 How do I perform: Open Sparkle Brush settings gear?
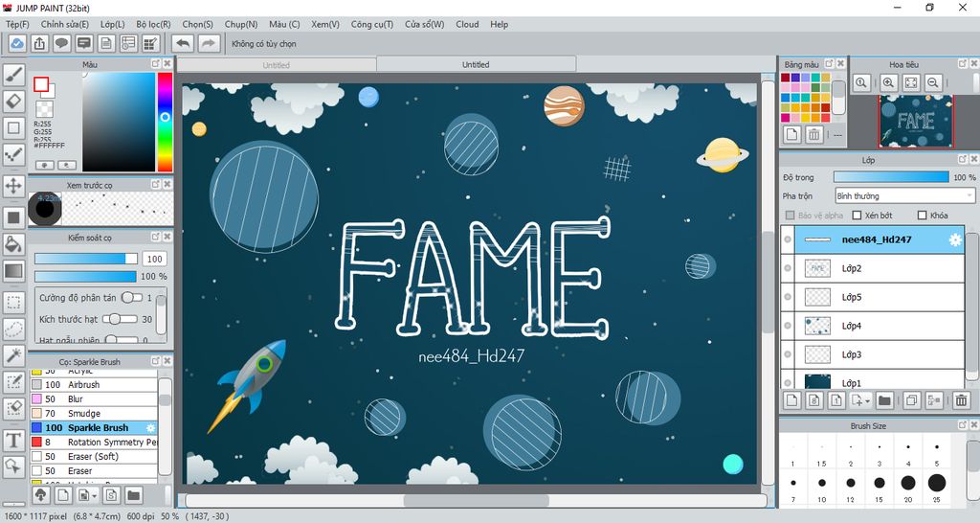[150, 428]
